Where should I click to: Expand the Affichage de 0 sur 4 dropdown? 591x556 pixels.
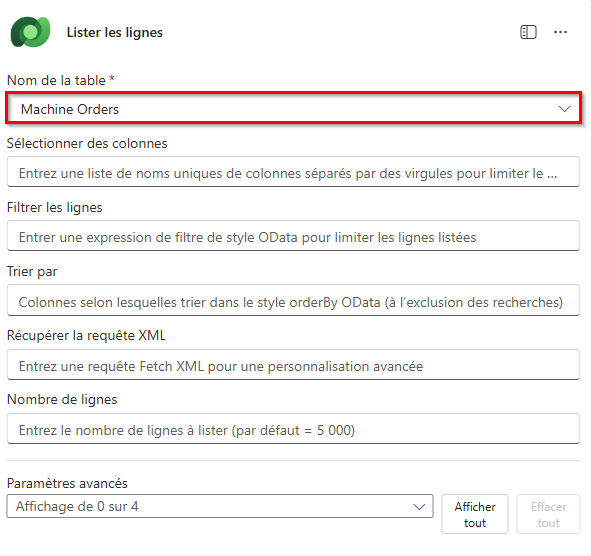[220, 506]
